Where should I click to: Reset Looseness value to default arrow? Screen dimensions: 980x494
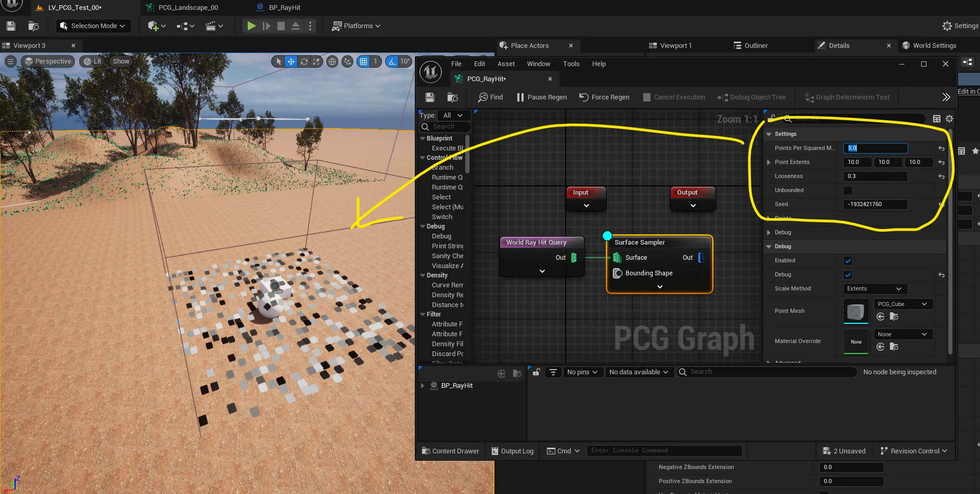point(941,176)
